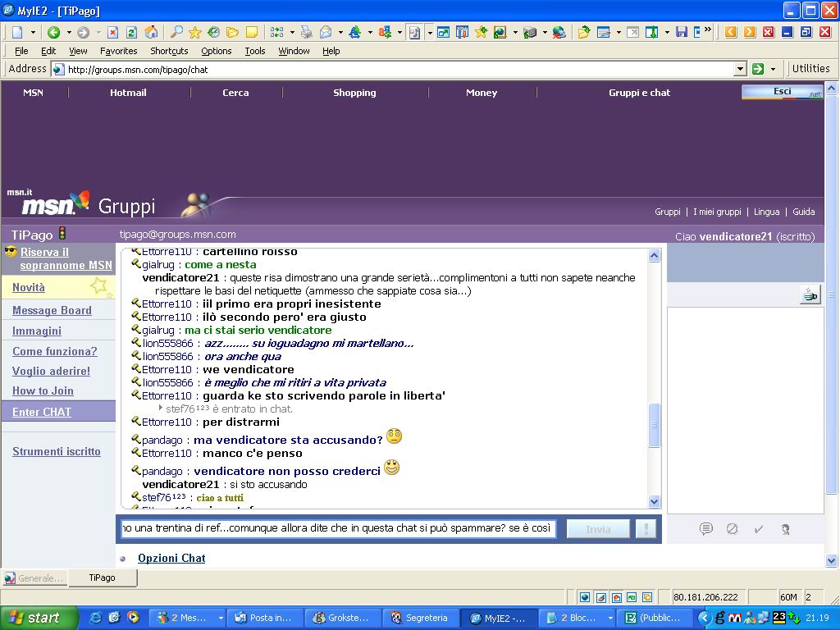This screenshot has height=630, width=840.
Task: Click the Invia send button
Action: click(x=598, y=529)
